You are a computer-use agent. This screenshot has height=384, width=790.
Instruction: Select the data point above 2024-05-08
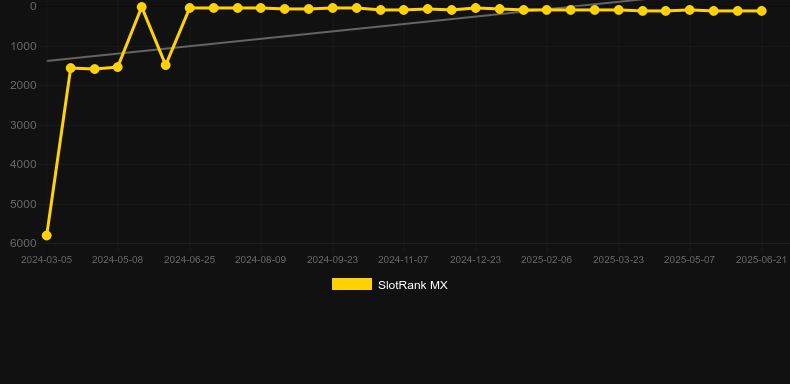coord(118,67)
